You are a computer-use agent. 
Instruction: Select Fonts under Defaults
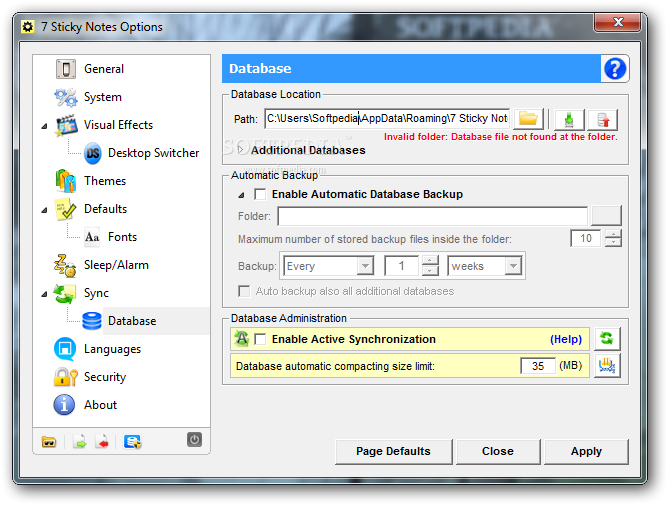[122, 237]
